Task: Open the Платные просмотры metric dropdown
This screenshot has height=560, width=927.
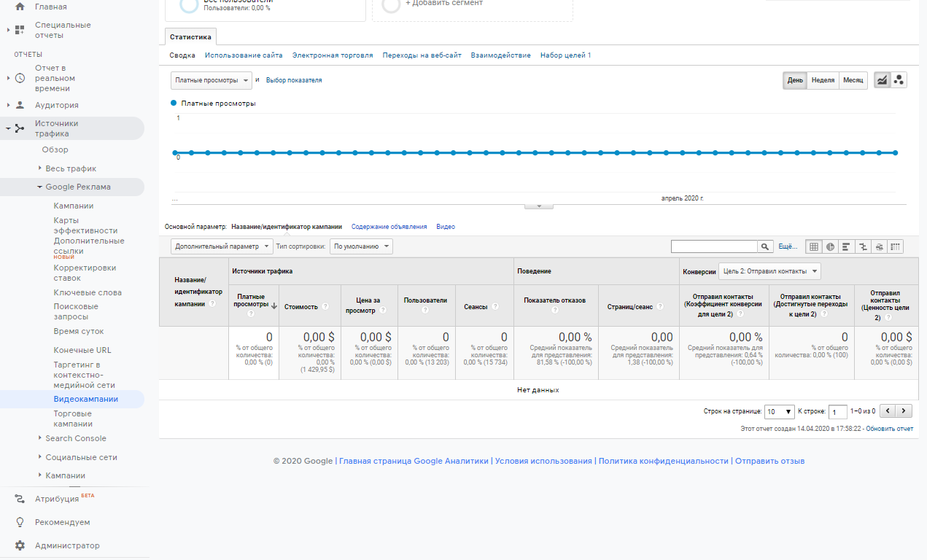Action: pyautogui.click(x=212, y=80)
